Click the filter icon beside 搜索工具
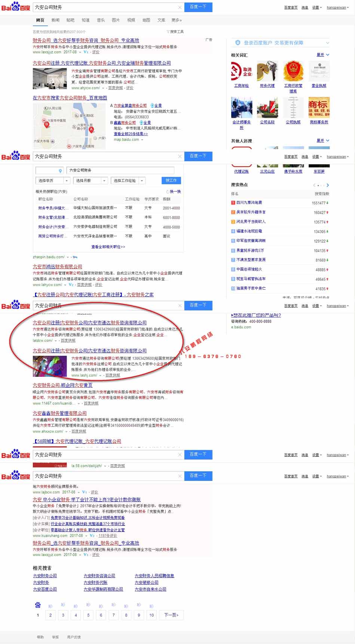 coord(168,32)
